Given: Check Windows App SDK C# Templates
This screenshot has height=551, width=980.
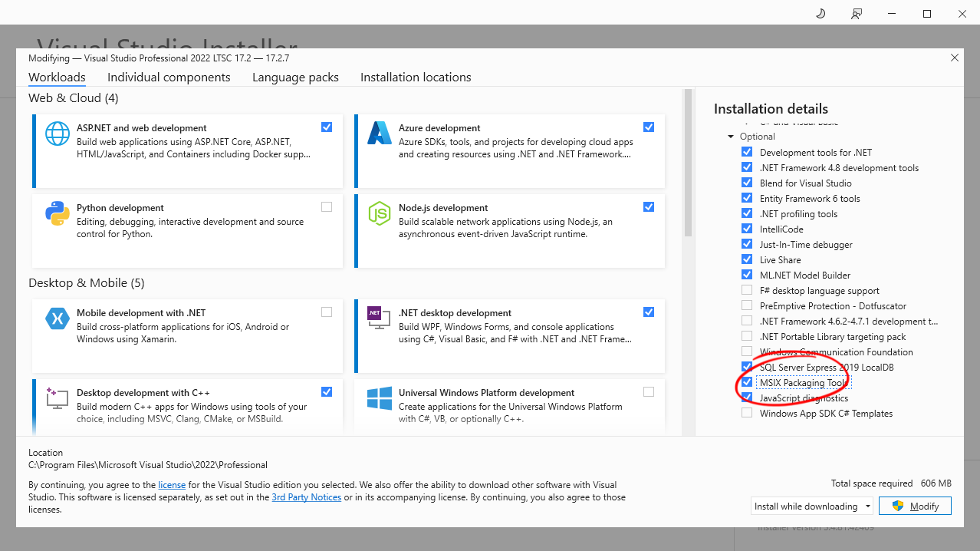Looking at the screenshot, I should pyautogui.click(x=747, y=413).
